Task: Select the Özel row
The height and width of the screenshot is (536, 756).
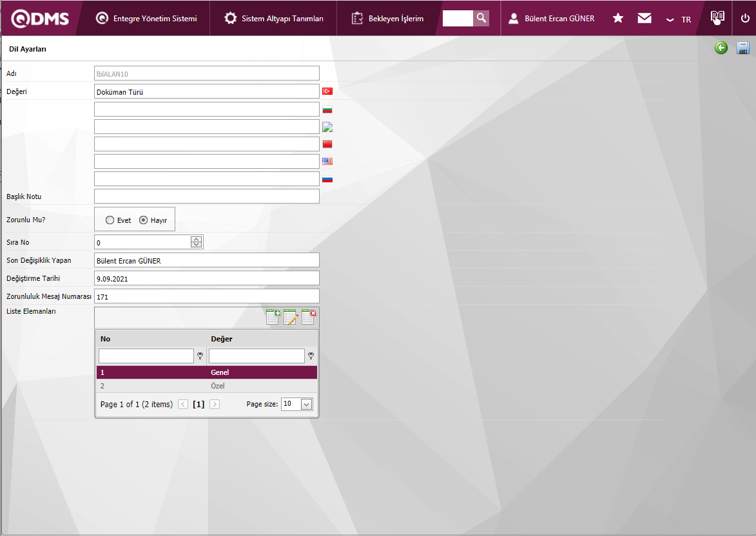Action: [x=207, y=386]
